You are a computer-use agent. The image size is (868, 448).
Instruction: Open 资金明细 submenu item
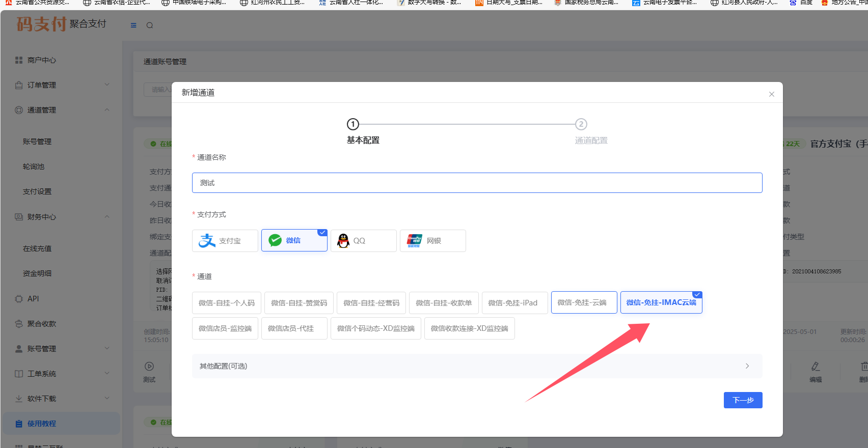pyautogui.click(x=37, y=273)
